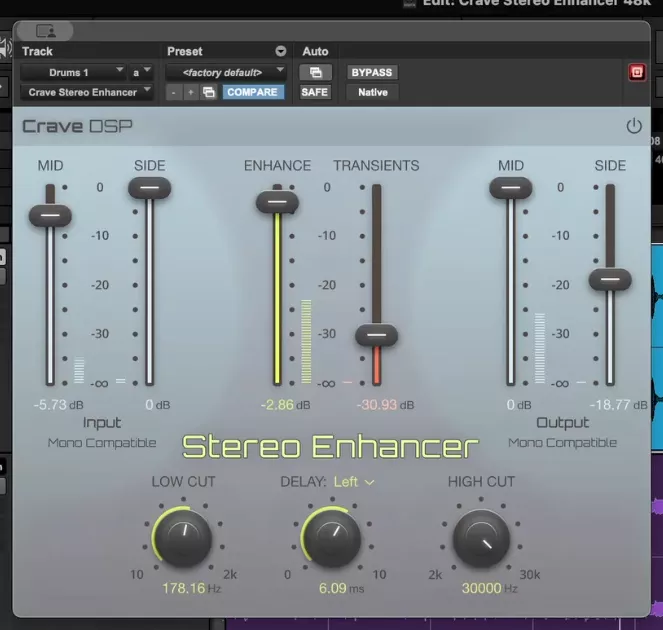The image size is (663, 630).
Task: Click the HIGH CUT knob
Action: [481, 538]
